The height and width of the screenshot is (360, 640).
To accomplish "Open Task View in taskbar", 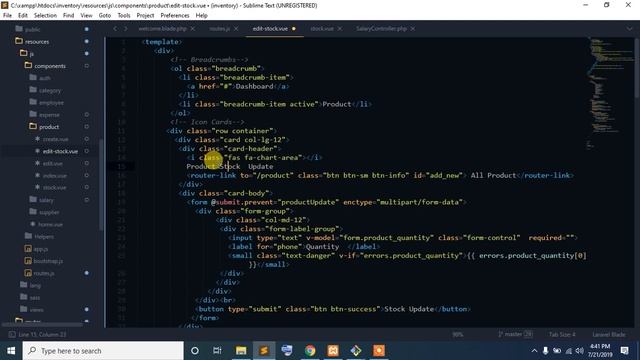I will point(217,351).
